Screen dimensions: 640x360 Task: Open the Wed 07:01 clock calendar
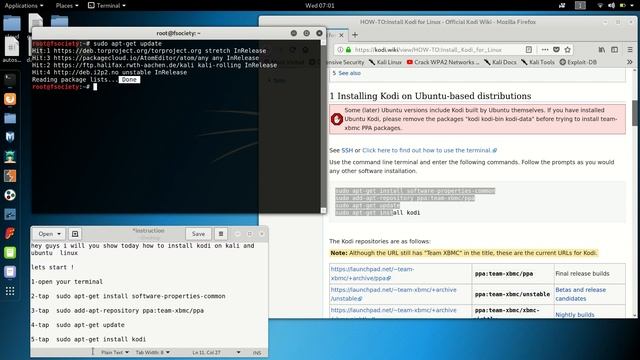tap(320, 5)
